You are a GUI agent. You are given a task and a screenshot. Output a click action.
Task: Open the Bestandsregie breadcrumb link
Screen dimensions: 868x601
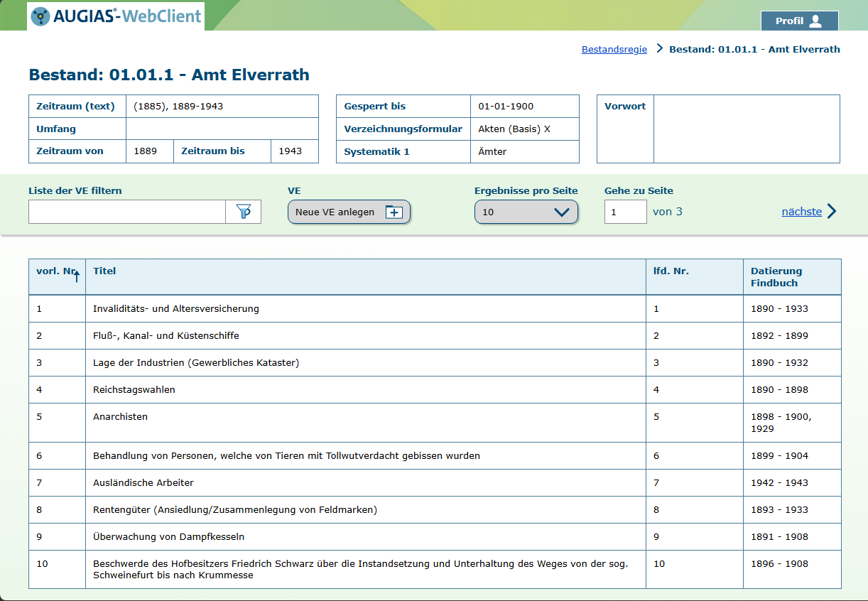tap(614, 49)
